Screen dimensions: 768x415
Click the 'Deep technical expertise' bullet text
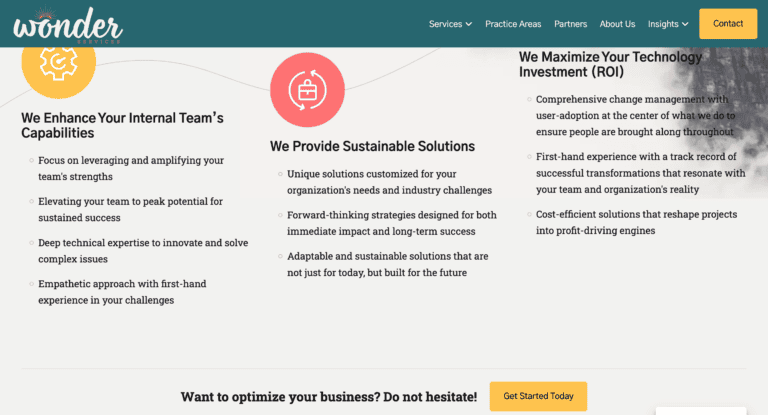tap(143, 250)
